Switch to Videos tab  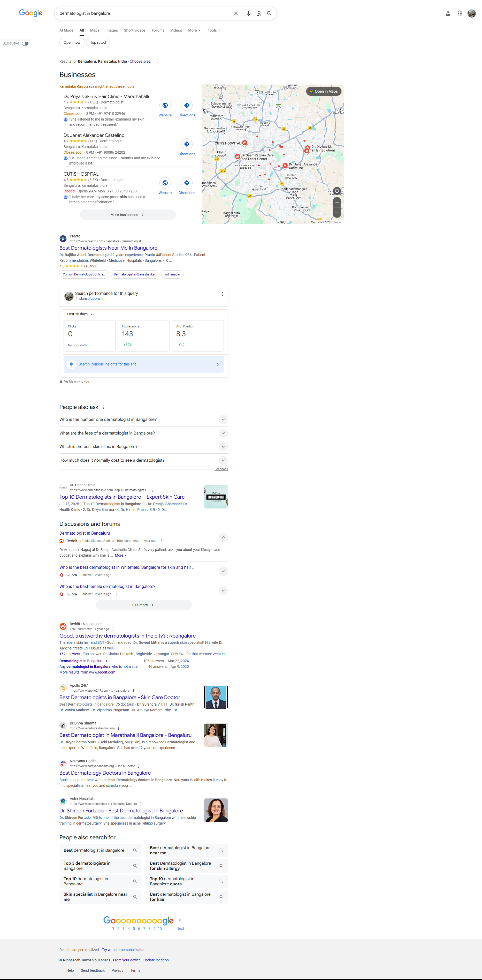click(176, 31)
